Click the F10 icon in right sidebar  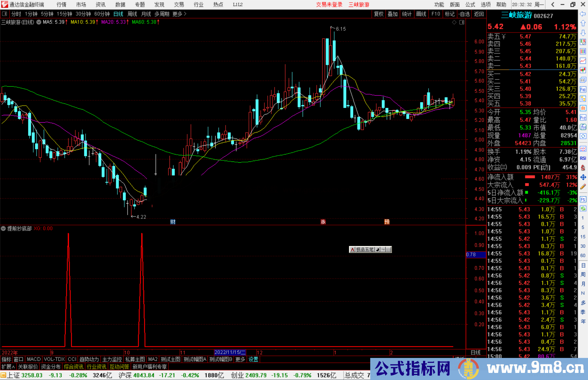pyautogui.click(x=583, y=89)
